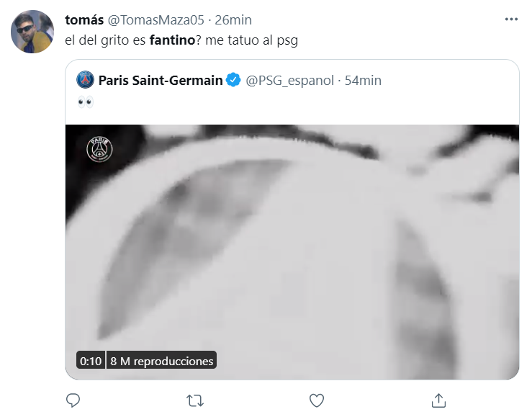Open the three-dot more options menu

click(510, 19)
